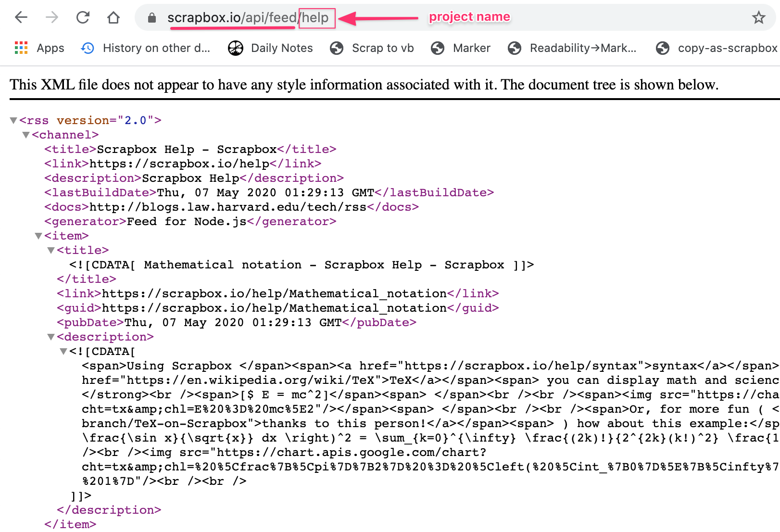Click the docs URL blogs.law.harvard.edu/tech/rss
780x532 pixels.
click(228, 207)
